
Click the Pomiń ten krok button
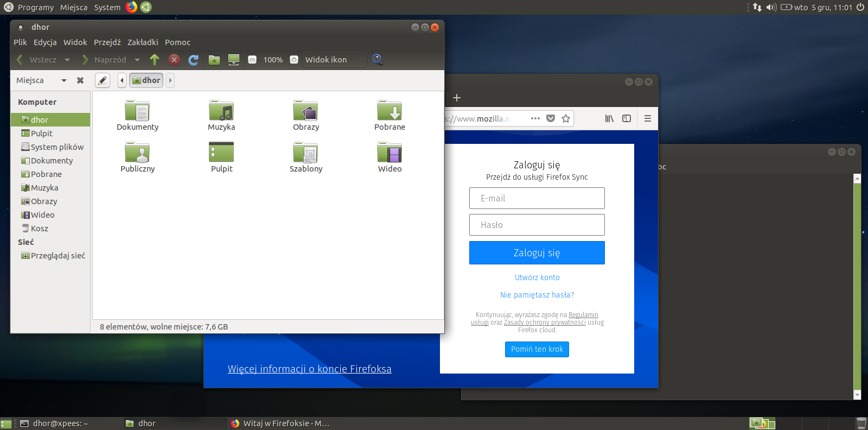[x=537, y=349]
